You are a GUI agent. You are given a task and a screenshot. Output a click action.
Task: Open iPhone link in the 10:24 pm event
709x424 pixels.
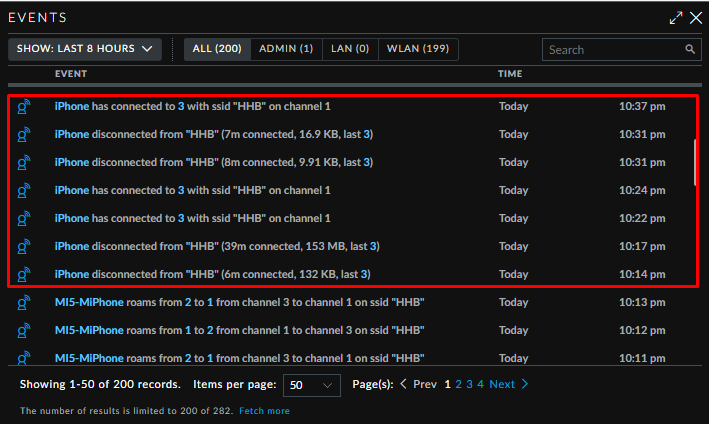pos(72,190)
